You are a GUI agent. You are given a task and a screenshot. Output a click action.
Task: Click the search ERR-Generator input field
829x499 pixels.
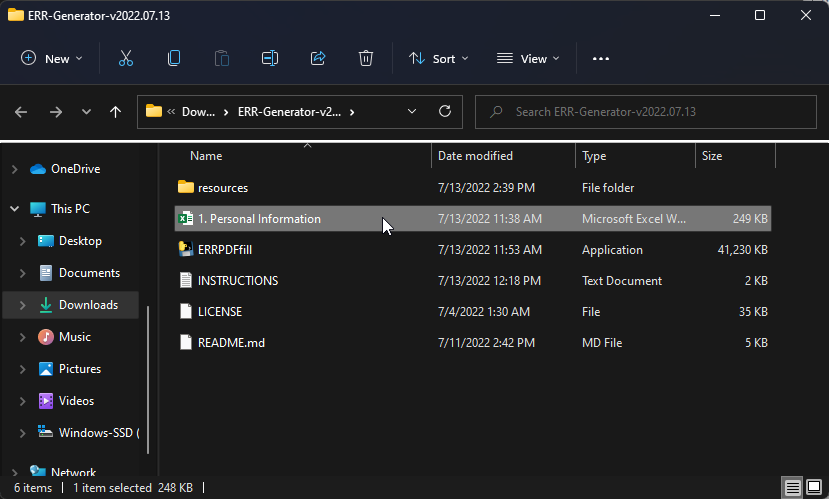pyautogui.click(x=646, y=112)
